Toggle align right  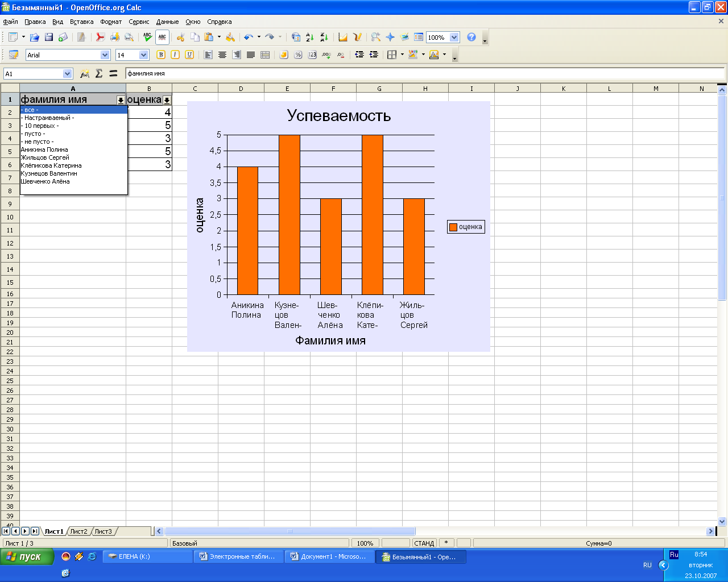point(237,55)
